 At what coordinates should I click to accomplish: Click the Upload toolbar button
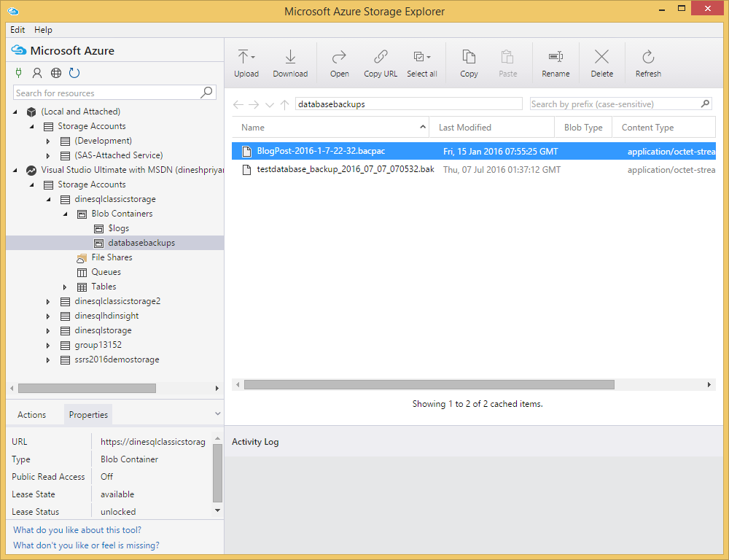pyautogui.click(x=246, y=63)
